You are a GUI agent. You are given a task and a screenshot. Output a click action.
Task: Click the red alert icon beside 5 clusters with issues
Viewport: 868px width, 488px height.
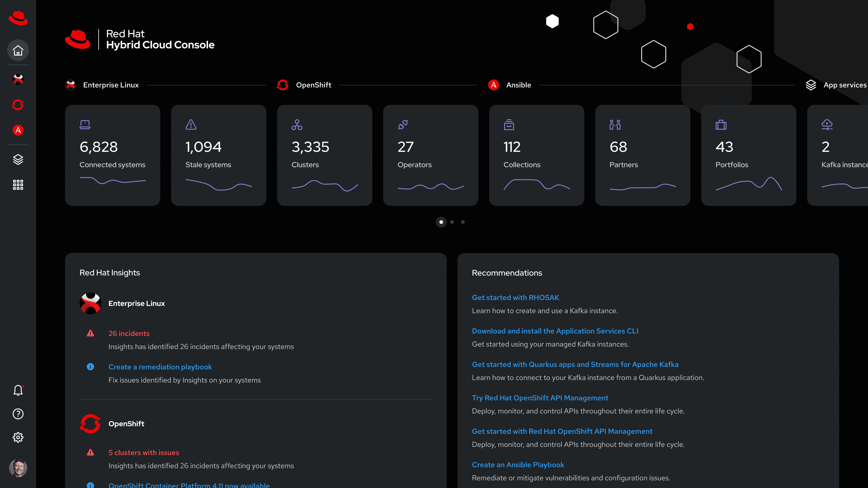click(x=90, y=452)
